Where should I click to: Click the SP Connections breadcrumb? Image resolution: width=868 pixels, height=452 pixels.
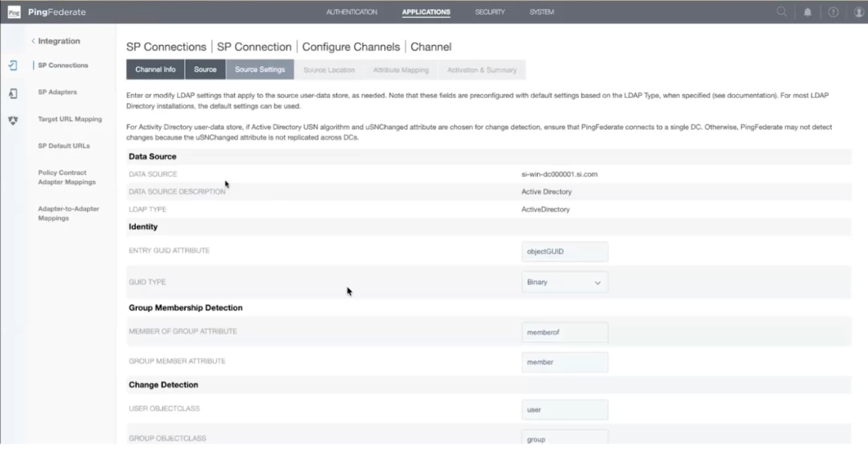point(166,47)
